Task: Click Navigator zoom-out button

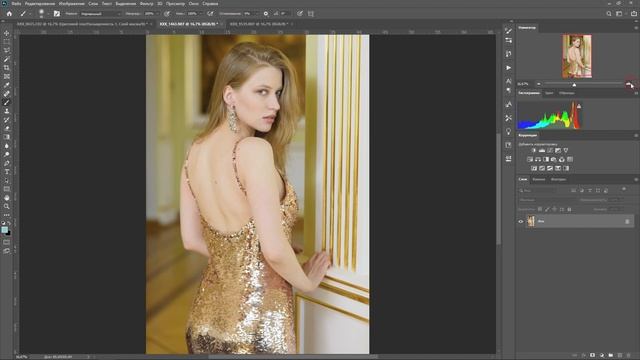Action: coord(539,84)
